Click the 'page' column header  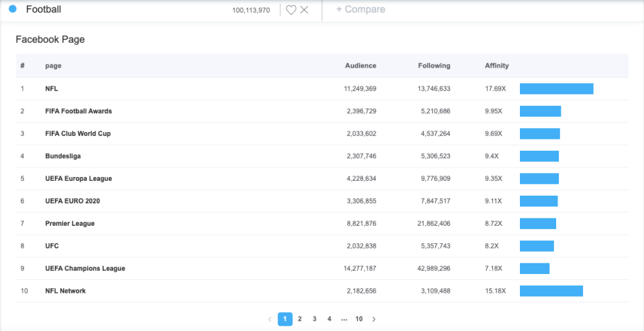coord(54,66)
